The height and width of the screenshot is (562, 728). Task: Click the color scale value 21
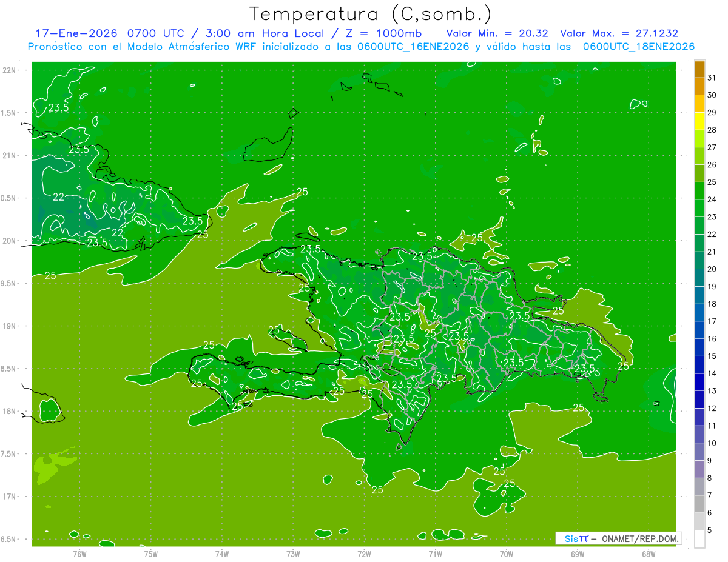point(712,252)
